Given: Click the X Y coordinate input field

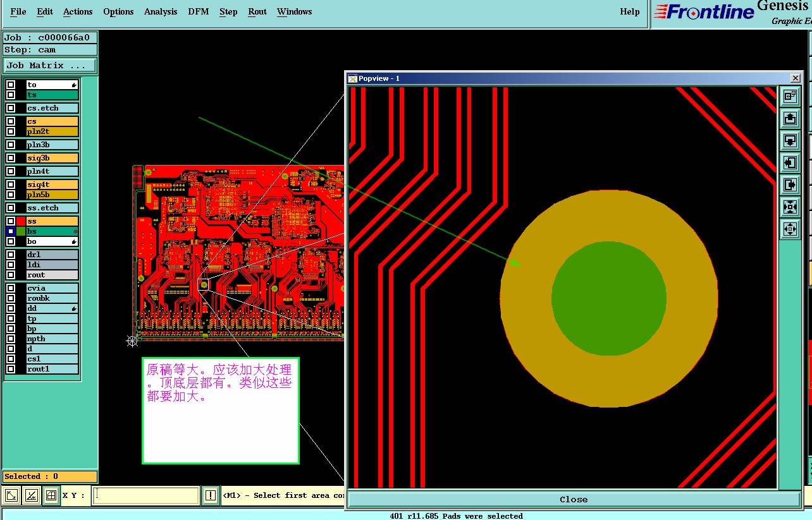Looking at the screenshot, I should point(145,496).
